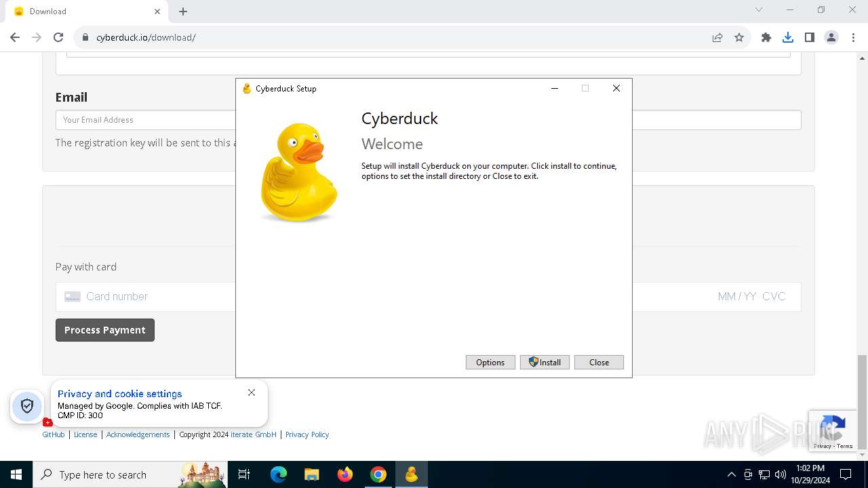Toggle Chrome side panel icon
This screenshot has width=868, height=488.
(810, 37)
